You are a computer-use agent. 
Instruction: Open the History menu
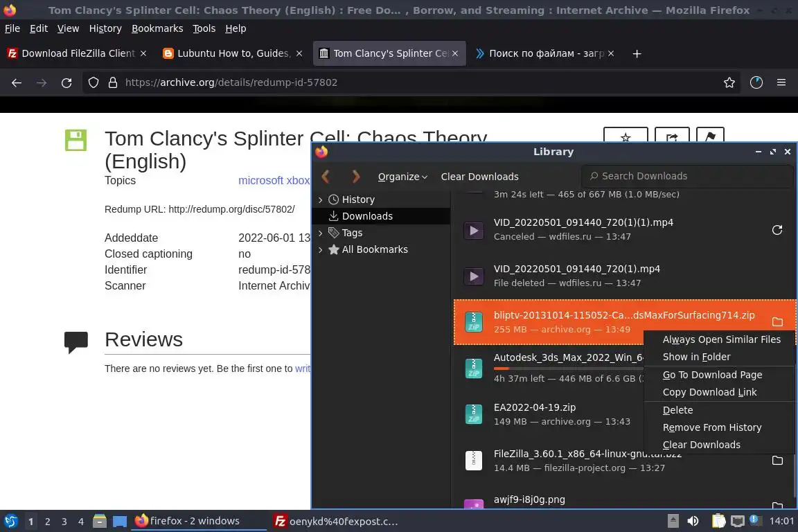pos(105,28)
